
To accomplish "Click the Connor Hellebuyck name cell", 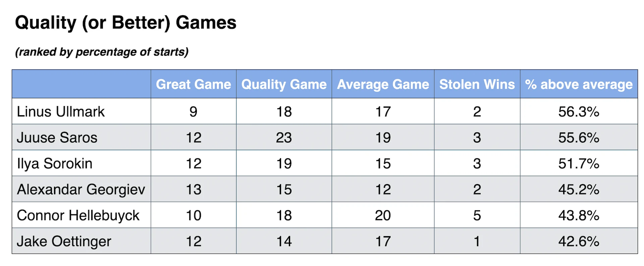I will (x=78, y=215).
